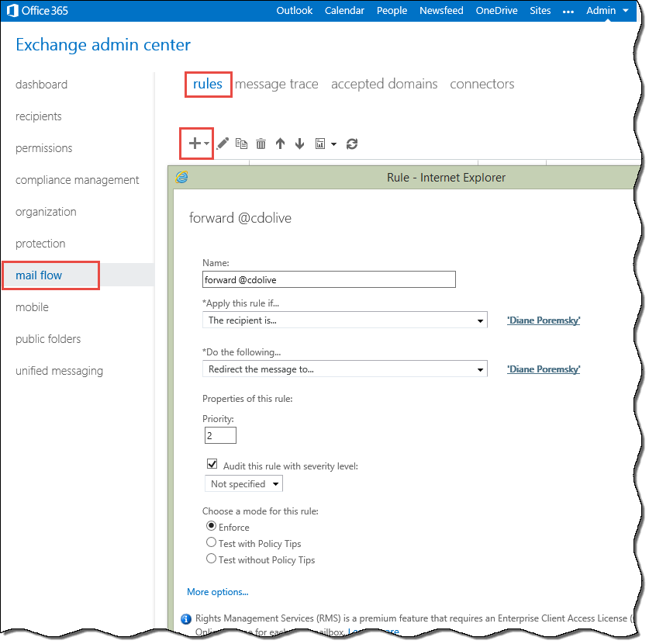649x644 pixels.
Task: Choose Test without Policy Tips mode
Action: [x=211, y=559]
